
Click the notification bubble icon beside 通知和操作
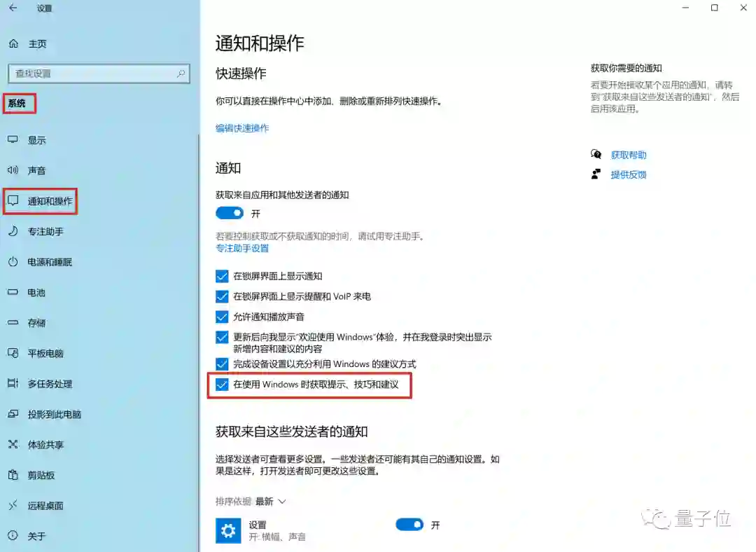click(x=13, y=201)
